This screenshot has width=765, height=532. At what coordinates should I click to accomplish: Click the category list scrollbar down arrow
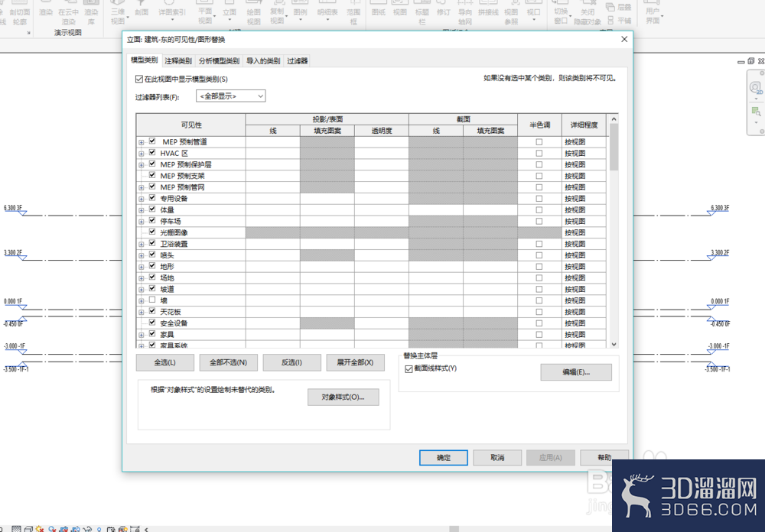click(x=614, y=344)
